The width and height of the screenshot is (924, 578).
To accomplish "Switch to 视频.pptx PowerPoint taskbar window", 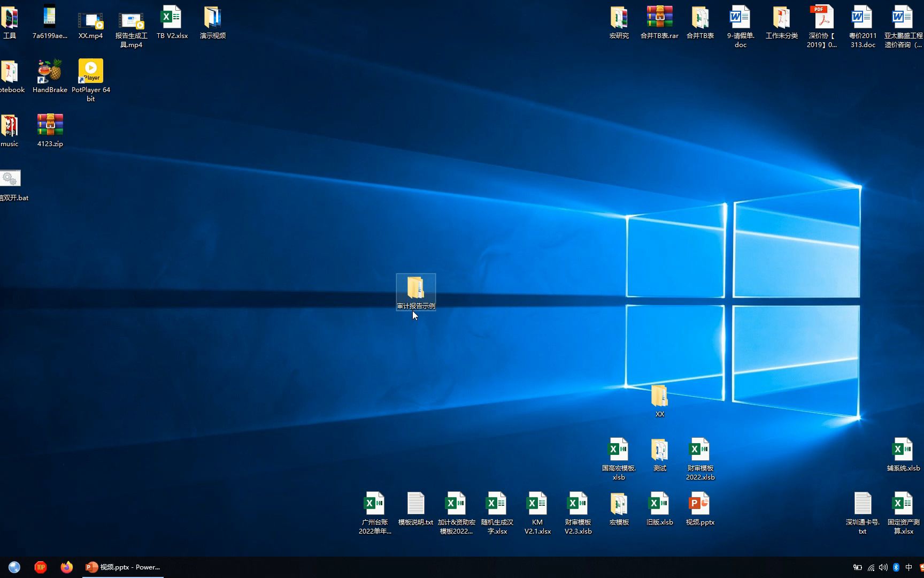I will click(123, 567).
